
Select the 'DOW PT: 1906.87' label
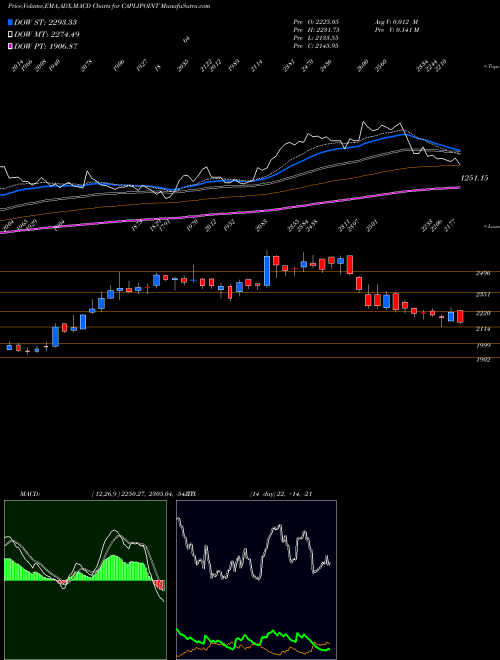(x=46, y=46)
